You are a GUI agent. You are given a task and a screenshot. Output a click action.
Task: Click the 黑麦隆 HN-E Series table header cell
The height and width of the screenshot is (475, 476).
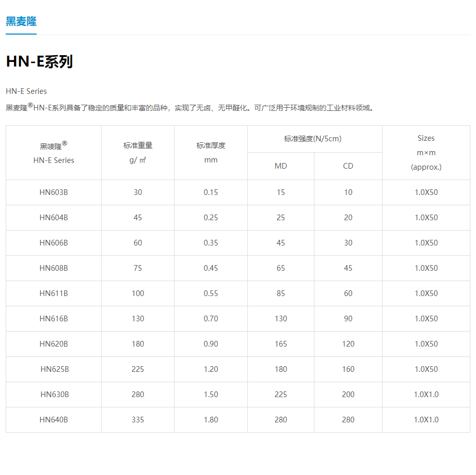(54, 153)
